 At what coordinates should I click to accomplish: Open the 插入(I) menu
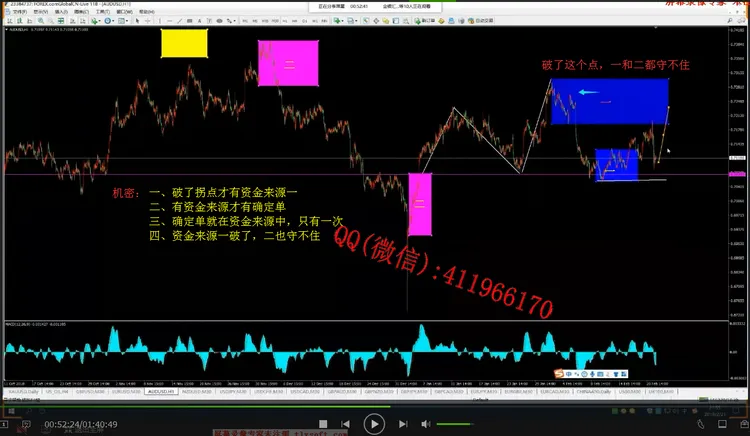click(61, 12)
